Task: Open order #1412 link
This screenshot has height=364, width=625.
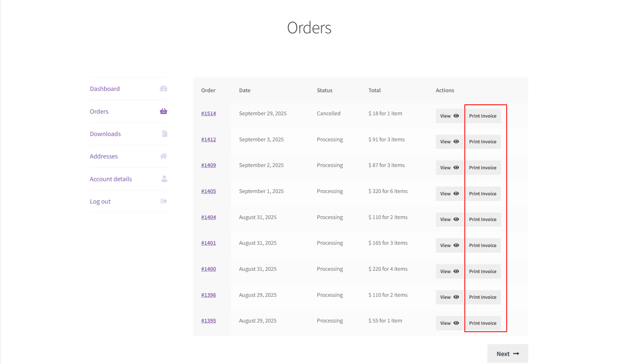Action: coord(208,139)
